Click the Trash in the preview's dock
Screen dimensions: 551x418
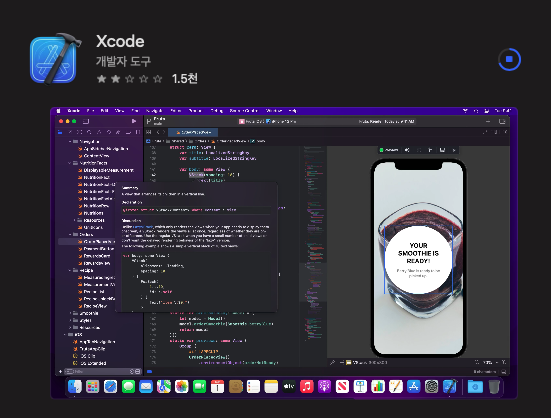click(494, 387)
